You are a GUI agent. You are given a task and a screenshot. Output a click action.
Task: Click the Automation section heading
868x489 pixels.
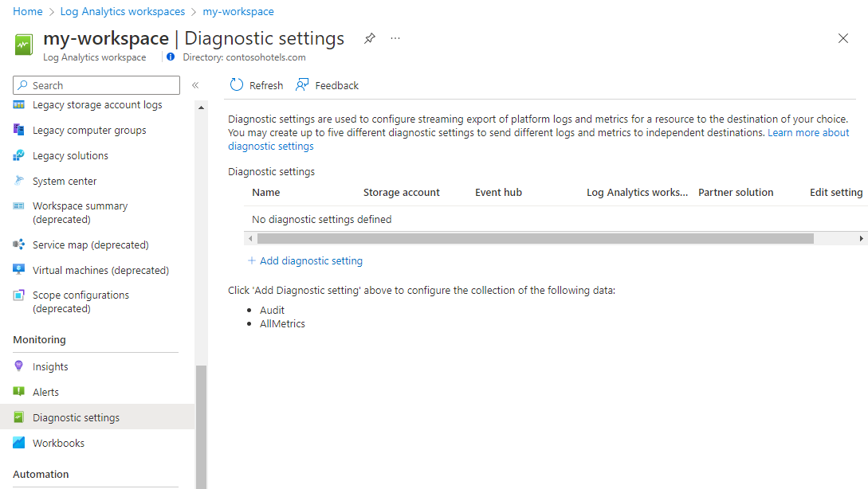tap(41, 474)
